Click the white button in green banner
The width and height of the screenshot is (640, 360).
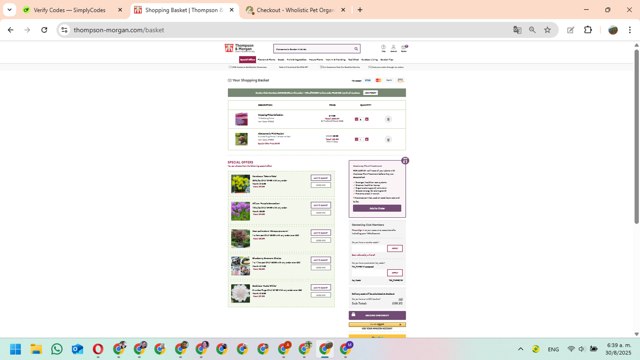(x=370, y=93)
